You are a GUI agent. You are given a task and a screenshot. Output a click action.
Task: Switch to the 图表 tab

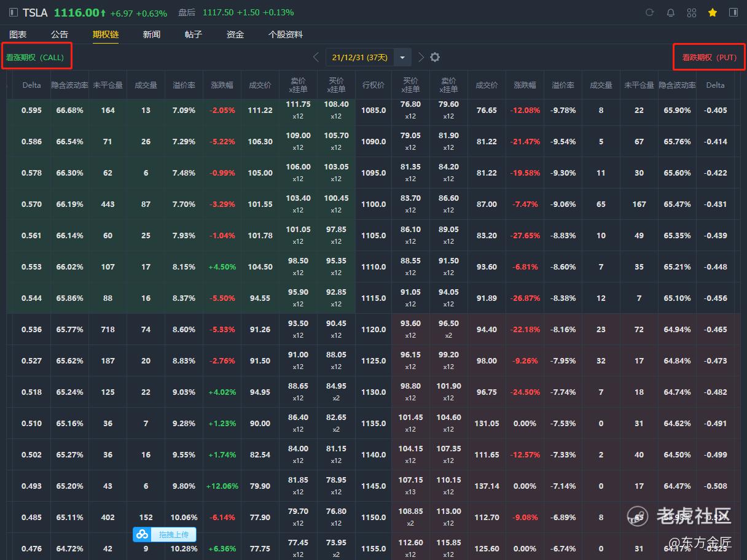pos(18,34)
